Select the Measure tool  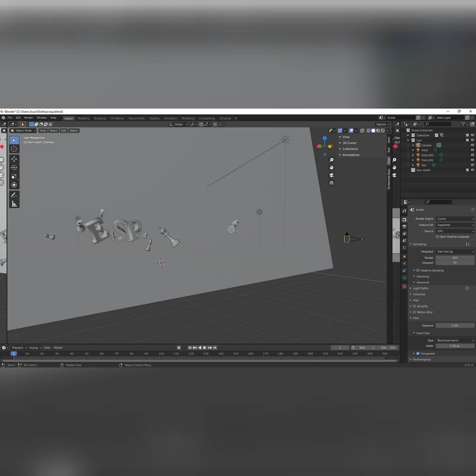point(14,204)
